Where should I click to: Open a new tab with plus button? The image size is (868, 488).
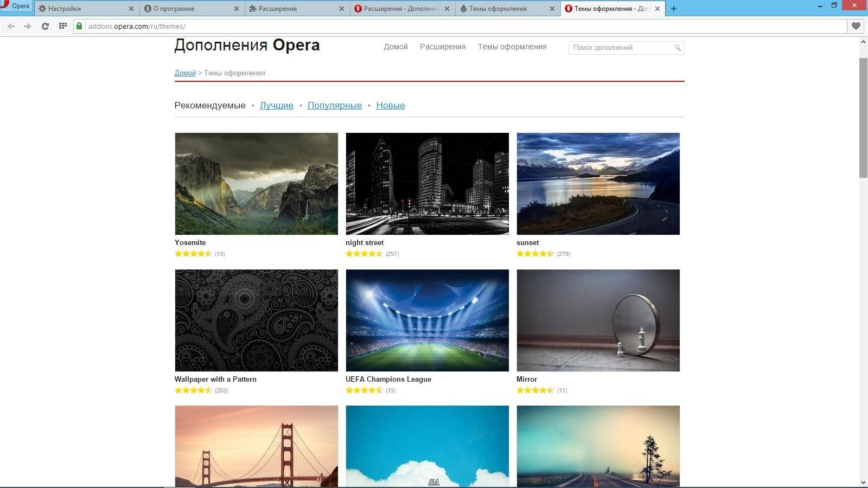point(674,9)
